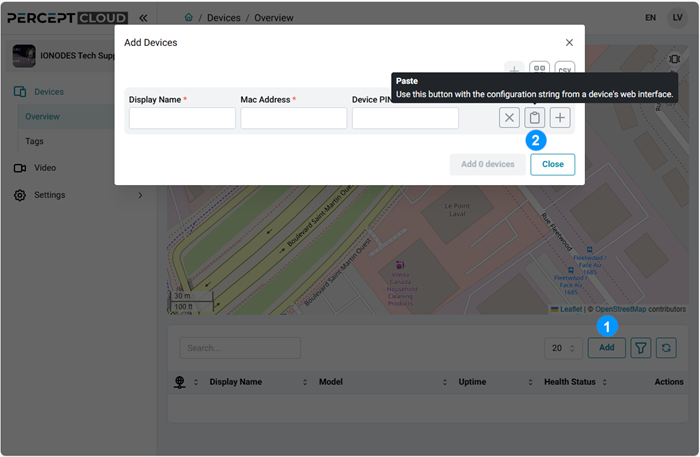700x457 pixels.
Task: Open the EN language selector
Action: tap(650, 18)
